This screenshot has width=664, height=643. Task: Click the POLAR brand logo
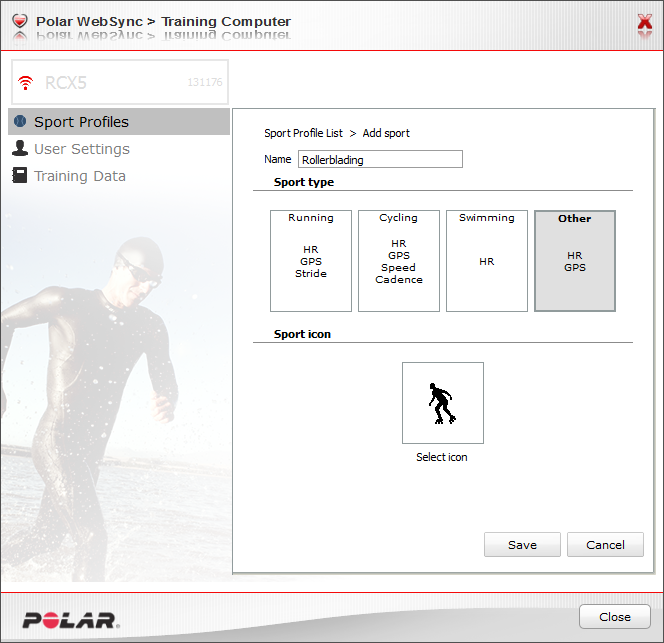click(x=71, y=620)
